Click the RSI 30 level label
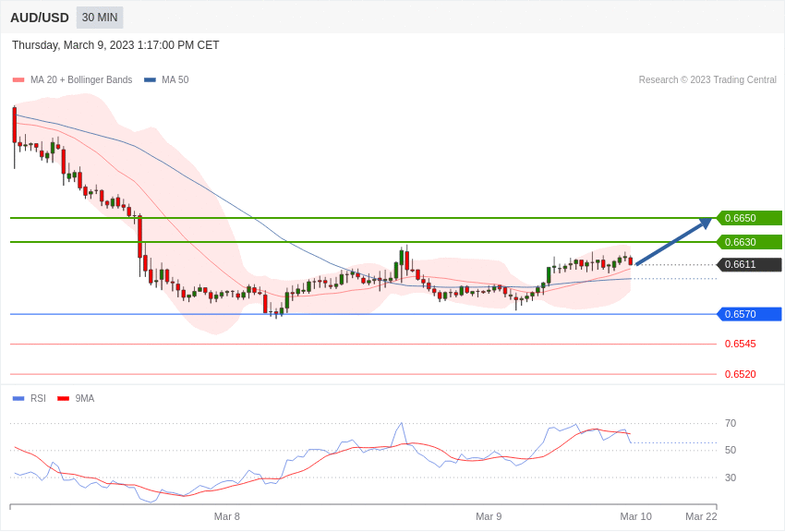 tap(731, 478)
